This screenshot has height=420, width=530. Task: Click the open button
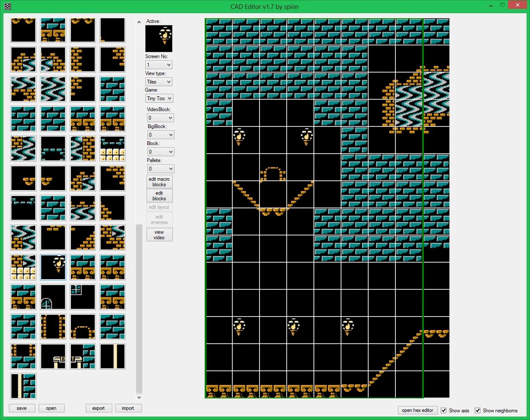tap(51, 408)
